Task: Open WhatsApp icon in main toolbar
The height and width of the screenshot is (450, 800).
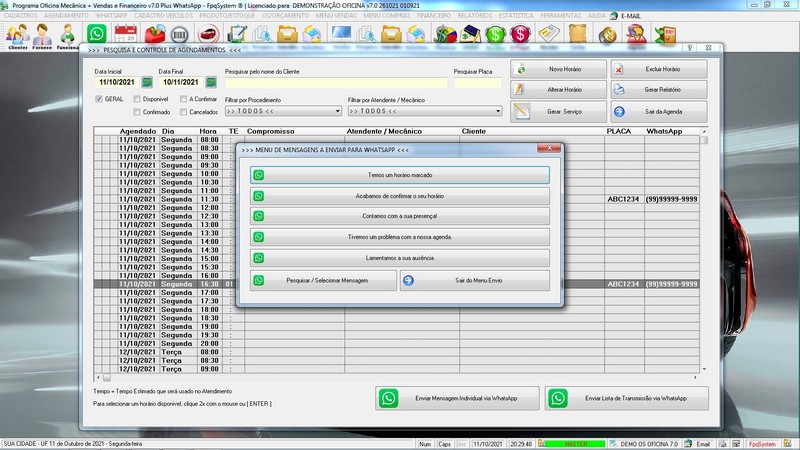Action: tap(96, 34)
